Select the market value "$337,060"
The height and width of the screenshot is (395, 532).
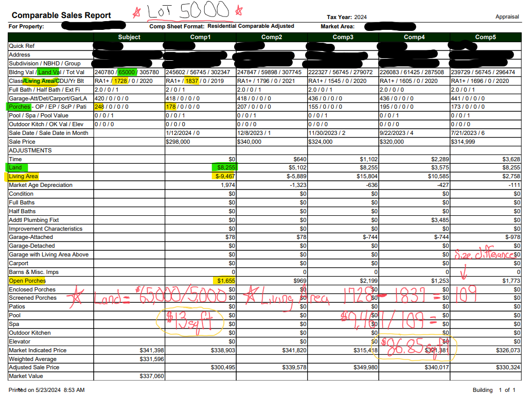[152, 376]
